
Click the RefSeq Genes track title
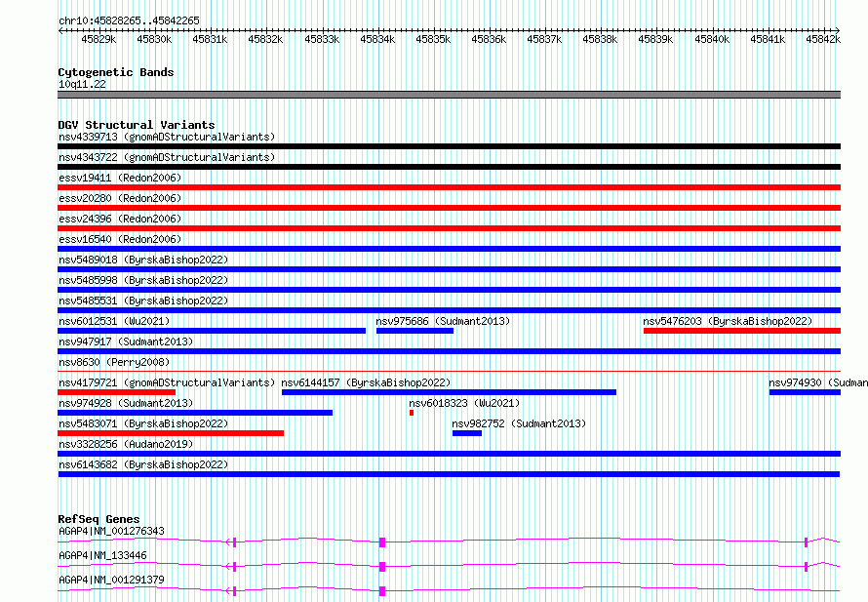99,519
